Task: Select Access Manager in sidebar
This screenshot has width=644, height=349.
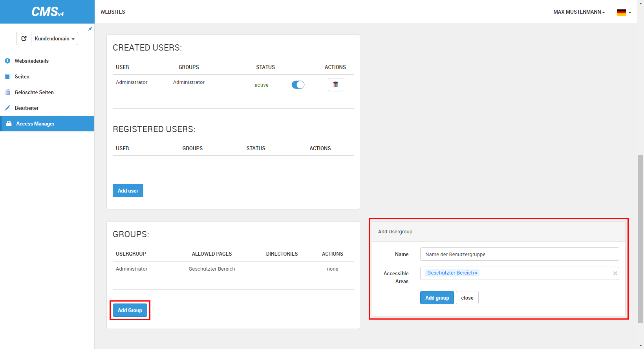Action: point(35,124)
